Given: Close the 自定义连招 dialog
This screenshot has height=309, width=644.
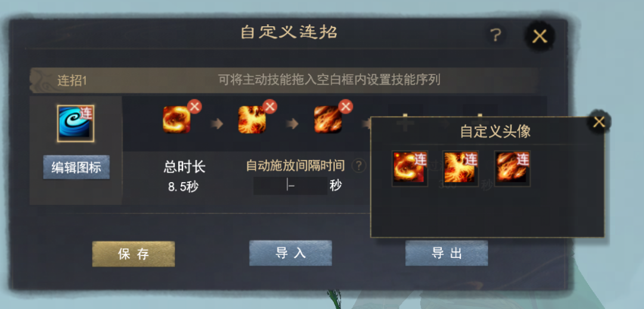Looking at the screenshot, I should pos(540,36).
